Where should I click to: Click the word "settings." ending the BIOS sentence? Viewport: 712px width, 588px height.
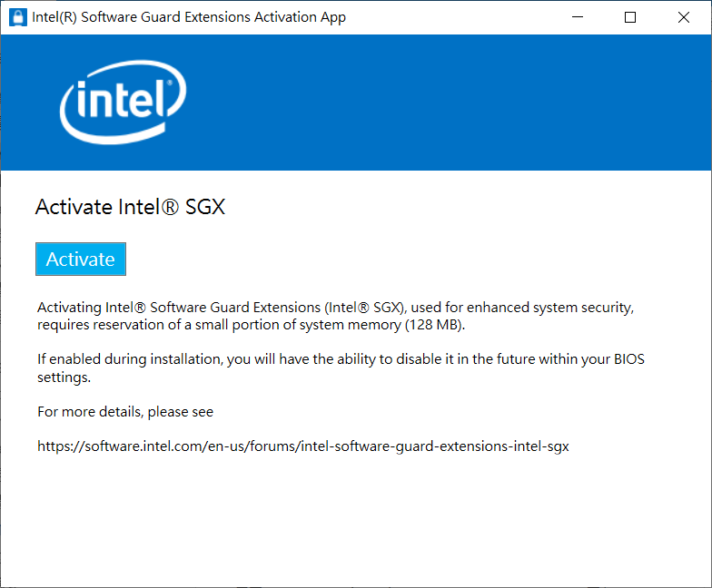coord(64,377)
